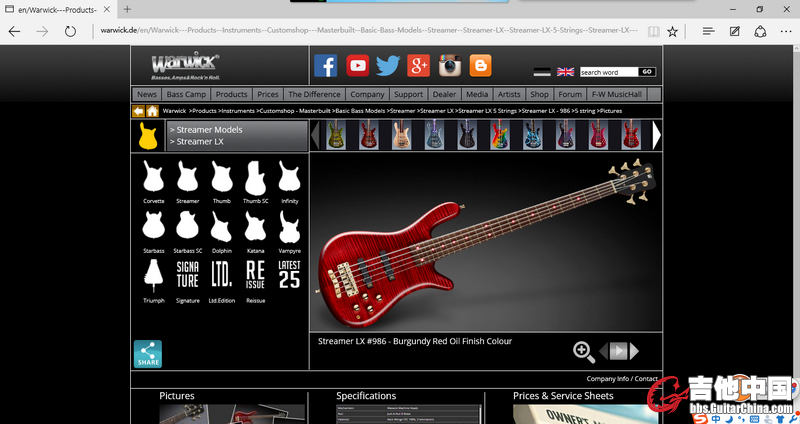Show next picture with right arrow
This screenshot has height=424, width=800.
(634, 351)
